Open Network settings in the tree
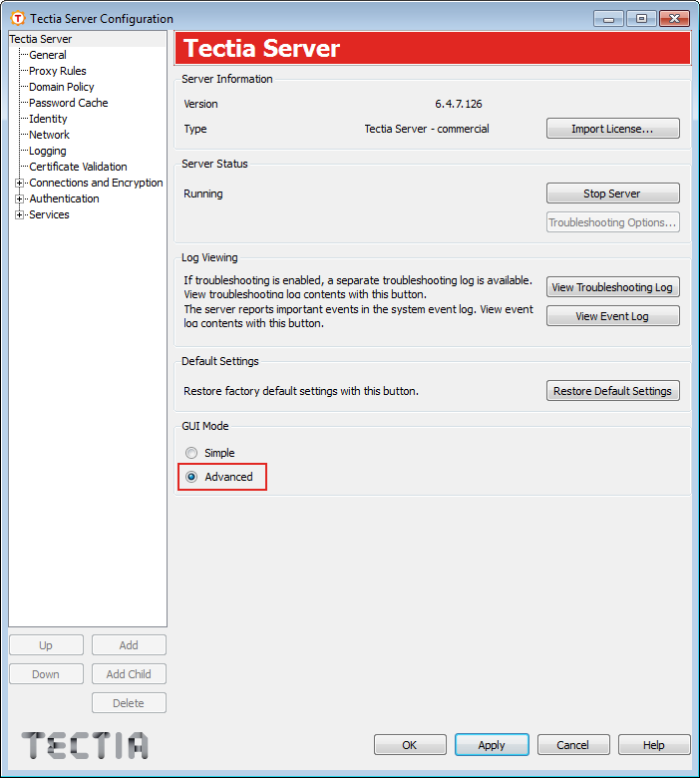 tap(49, 135)
